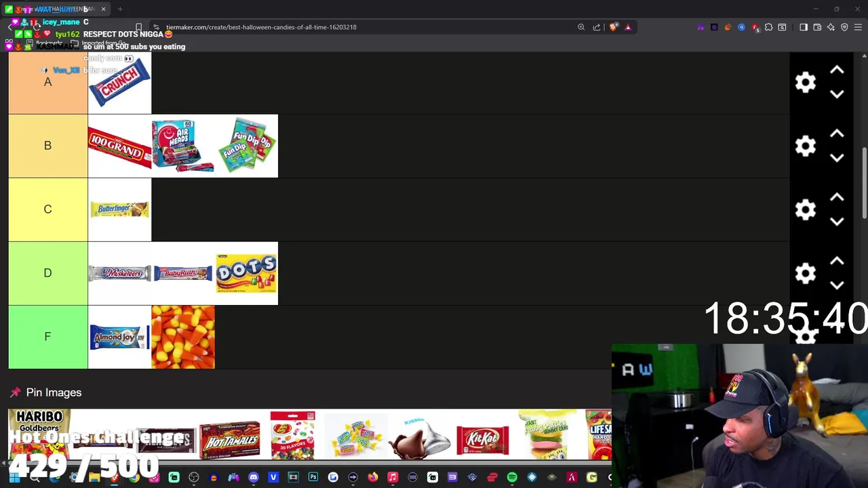Open settings gear for tier D row

point(806,273)
